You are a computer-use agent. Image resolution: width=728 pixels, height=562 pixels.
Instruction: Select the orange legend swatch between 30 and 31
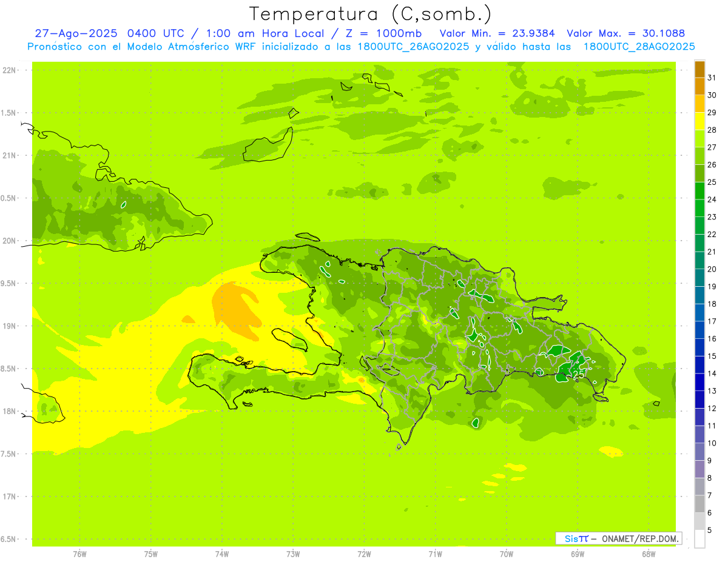(699, 87)
